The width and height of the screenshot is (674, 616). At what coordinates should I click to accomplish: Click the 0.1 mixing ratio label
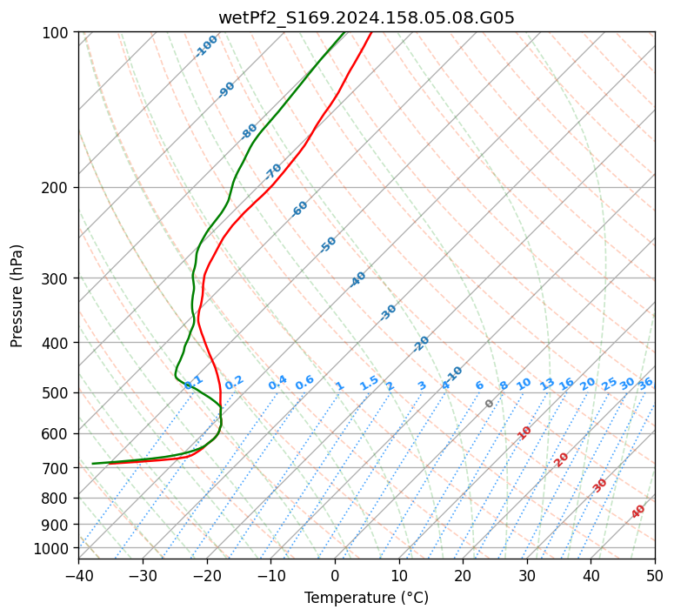tap(193, 382)
